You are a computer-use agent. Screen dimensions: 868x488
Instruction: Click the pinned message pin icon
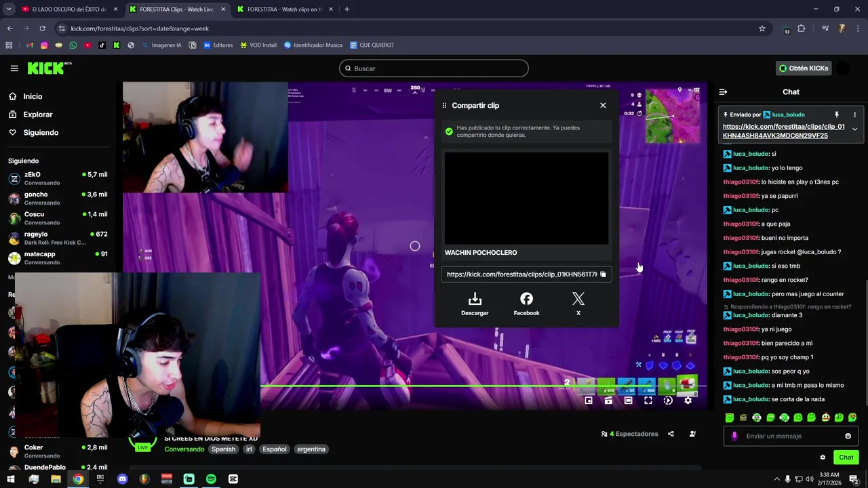(836, 115)
